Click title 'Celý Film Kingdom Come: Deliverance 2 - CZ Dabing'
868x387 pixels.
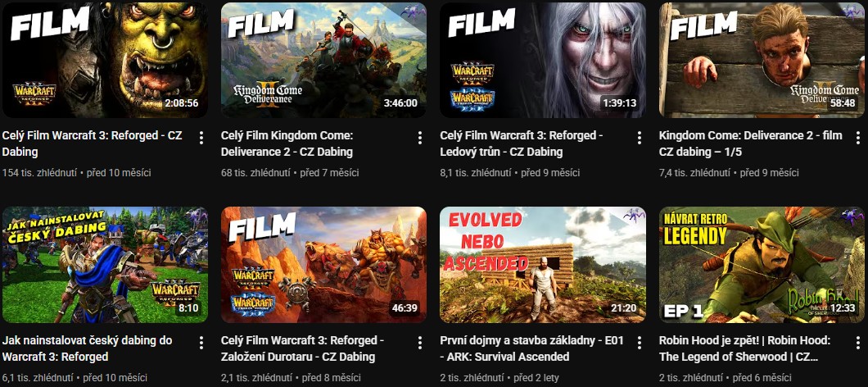click(x=287, y=143)
